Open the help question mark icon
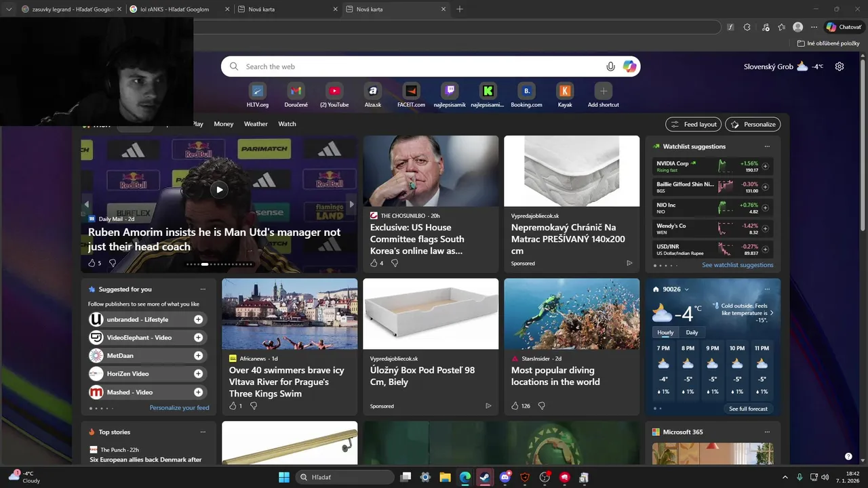The width and height of the screenshot is (868, 488). point(848,456)
